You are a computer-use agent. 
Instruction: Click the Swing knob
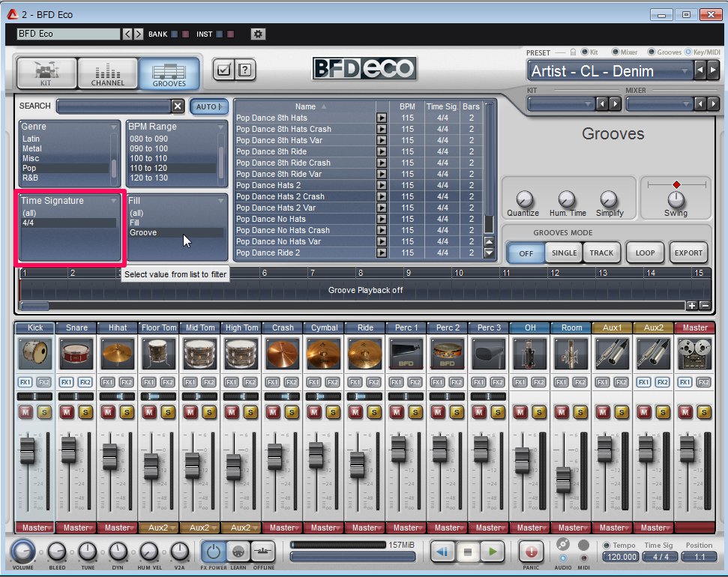coord(676,199)
